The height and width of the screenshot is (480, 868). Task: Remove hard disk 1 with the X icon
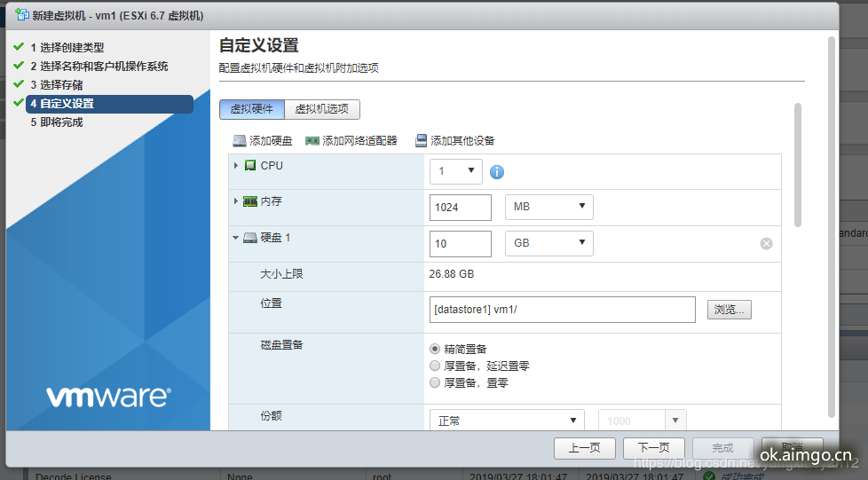pos(766,243)
